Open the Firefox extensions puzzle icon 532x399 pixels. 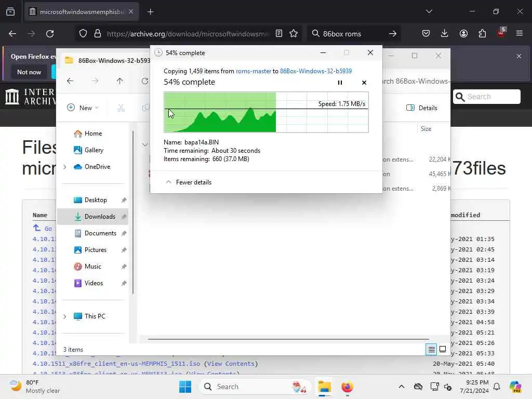pos(482,34)
